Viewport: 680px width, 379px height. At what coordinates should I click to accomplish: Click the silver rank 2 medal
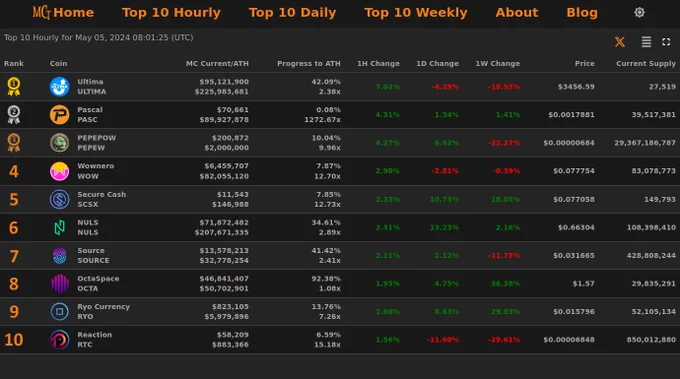pyautogui.click(x=14, y=115)
